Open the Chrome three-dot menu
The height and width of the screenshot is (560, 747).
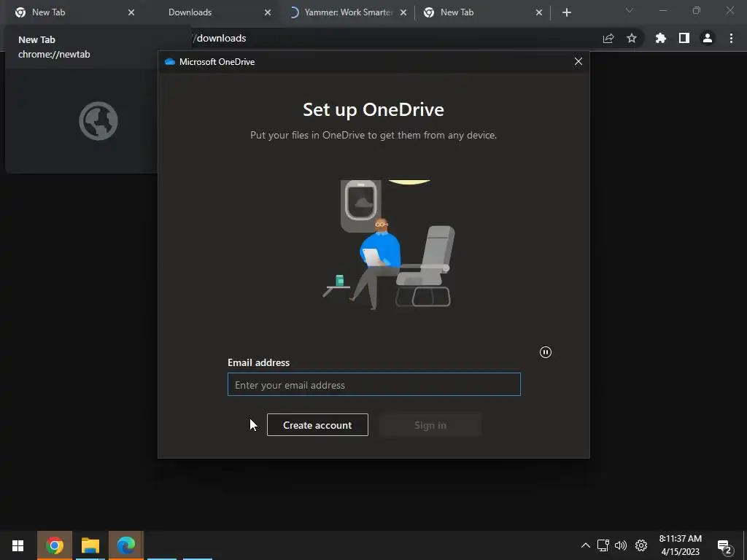[731, 38]
